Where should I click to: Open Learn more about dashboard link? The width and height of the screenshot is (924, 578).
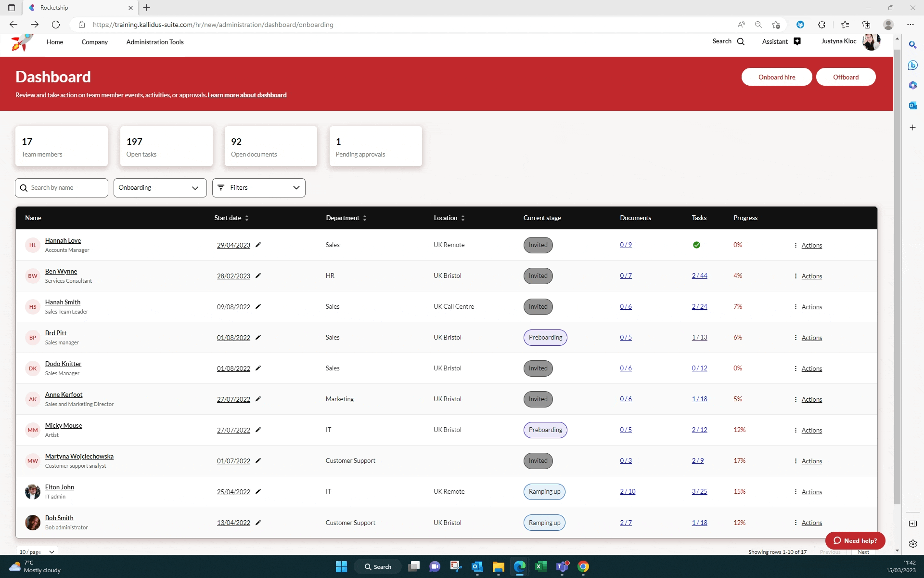247,95
